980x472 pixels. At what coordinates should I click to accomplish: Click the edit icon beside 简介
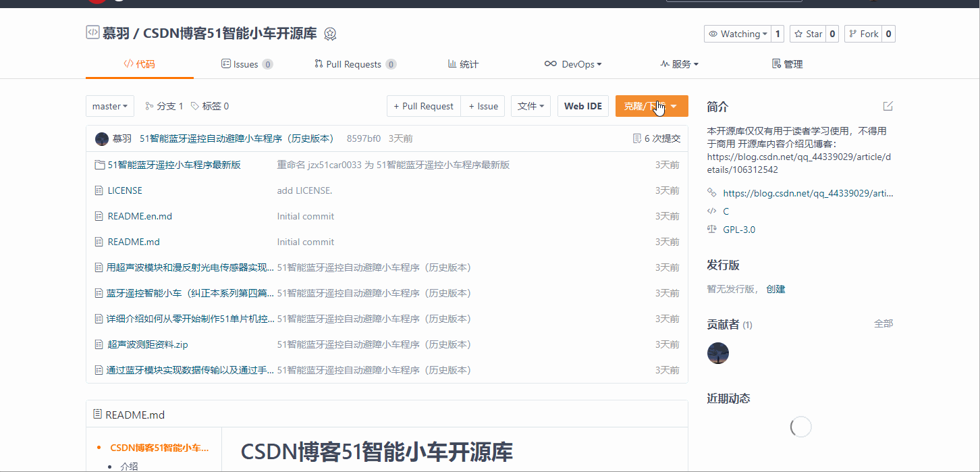pos(888,106)
